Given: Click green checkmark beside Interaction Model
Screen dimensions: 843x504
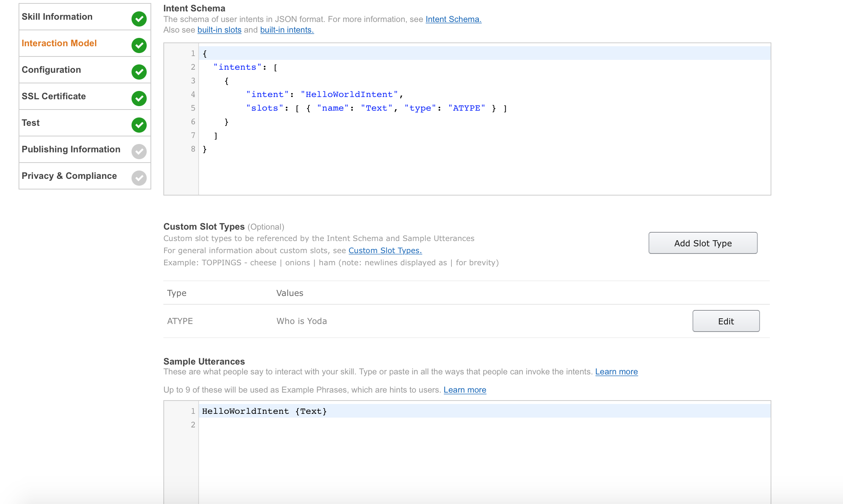Looking at the screenshot, I should (139, 45).
